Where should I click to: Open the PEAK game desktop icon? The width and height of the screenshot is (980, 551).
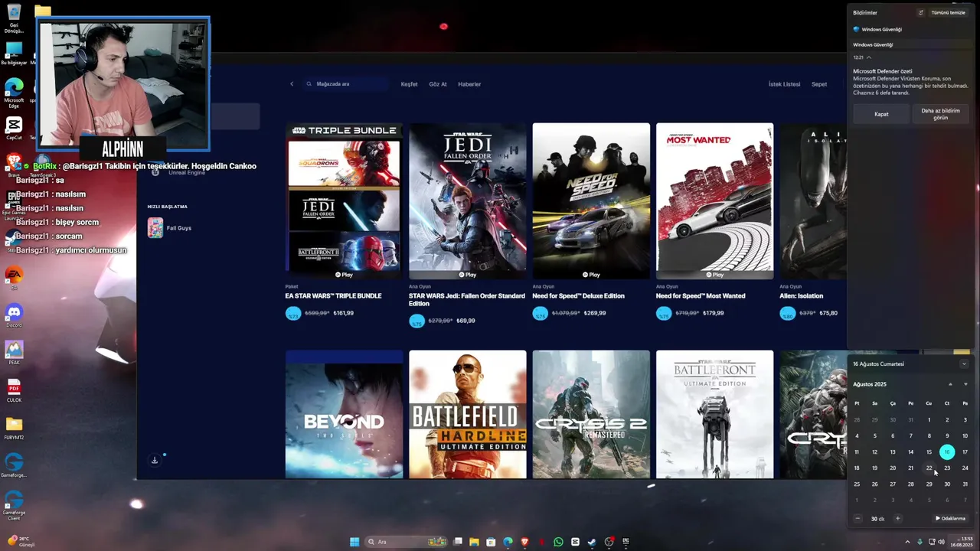(14, 352)
